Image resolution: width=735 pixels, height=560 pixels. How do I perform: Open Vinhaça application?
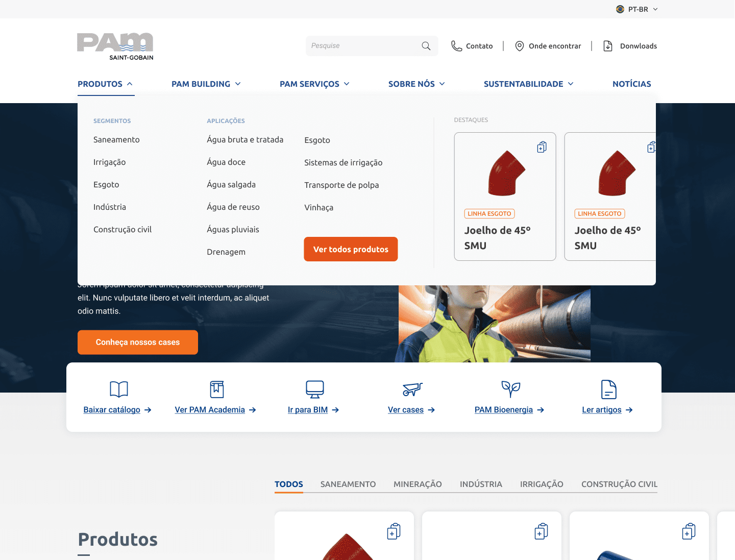[319, 207]
